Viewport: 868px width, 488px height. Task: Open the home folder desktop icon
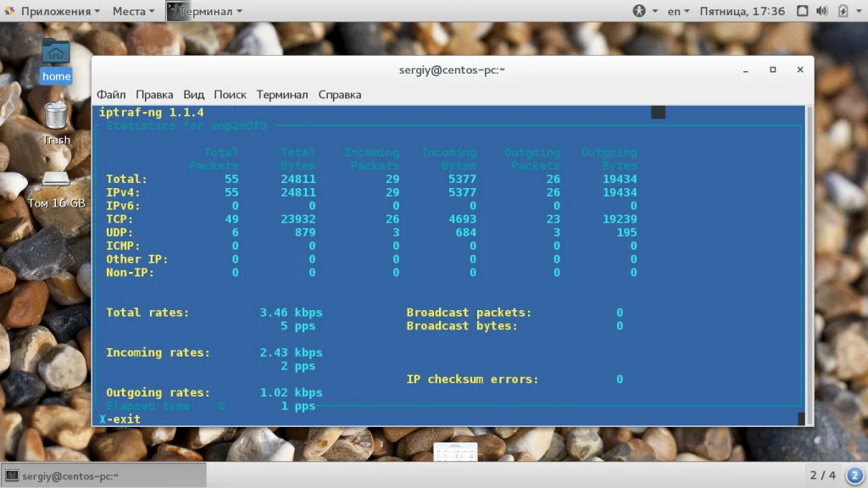coord(56,61)
